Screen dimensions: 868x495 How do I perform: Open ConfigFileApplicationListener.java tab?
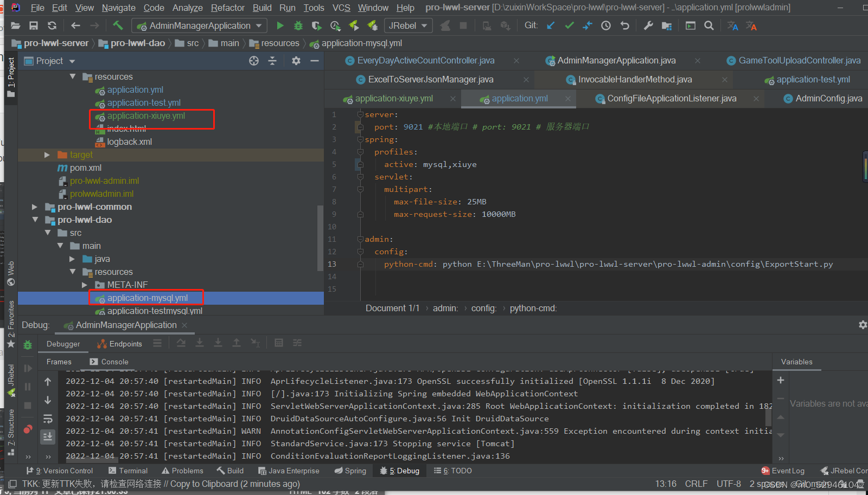(x=672, y=98)
